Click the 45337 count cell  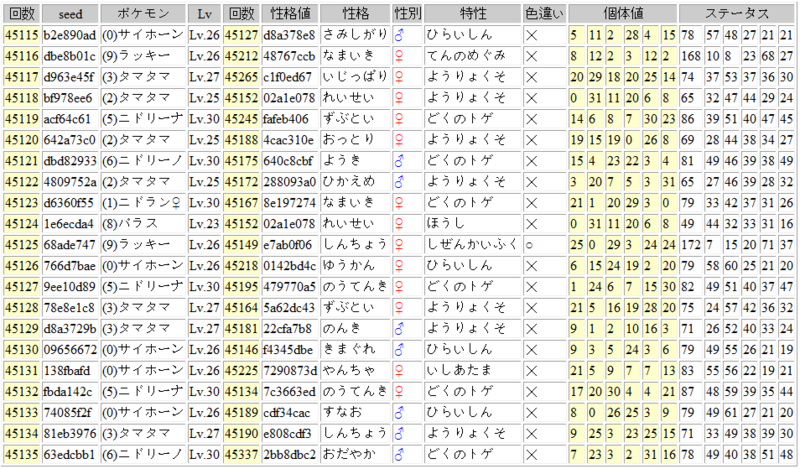coord(241,454)
